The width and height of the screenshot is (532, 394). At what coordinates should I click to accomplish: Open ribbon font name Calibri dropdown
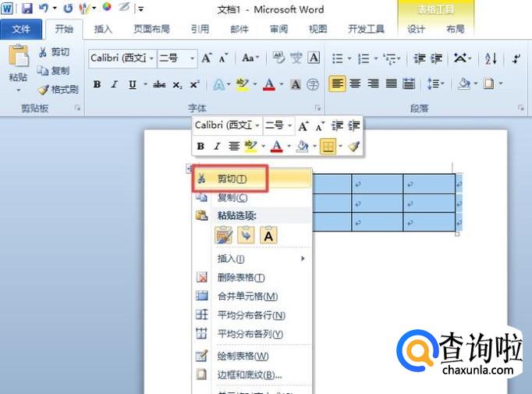[x=151, y=59]
